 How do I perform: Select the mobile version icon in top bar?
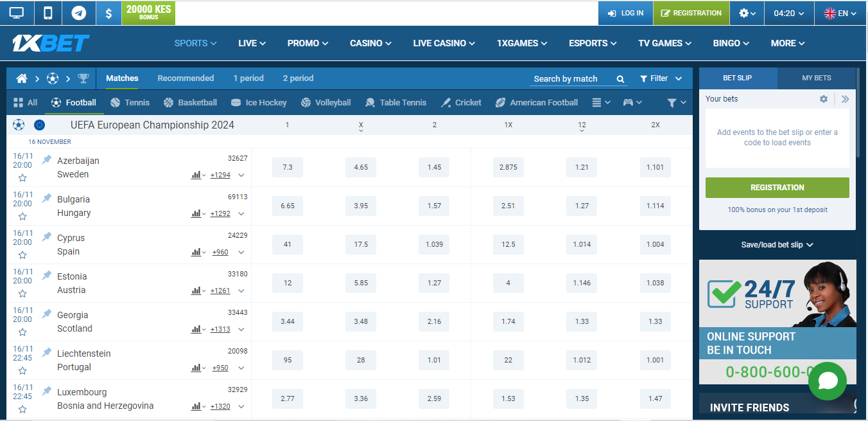coord(48,12)
